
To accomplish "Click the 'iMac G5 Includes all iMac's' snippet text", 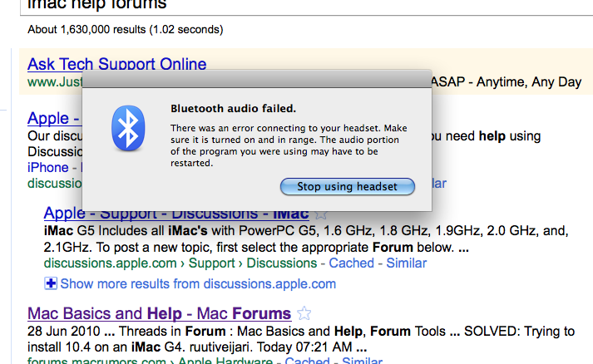I will [306, 239].
